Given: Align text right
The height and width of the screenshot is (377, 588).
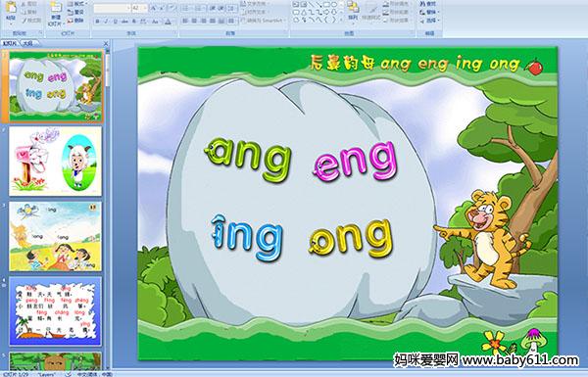Looking at the screenshot, I should point(203,21).
